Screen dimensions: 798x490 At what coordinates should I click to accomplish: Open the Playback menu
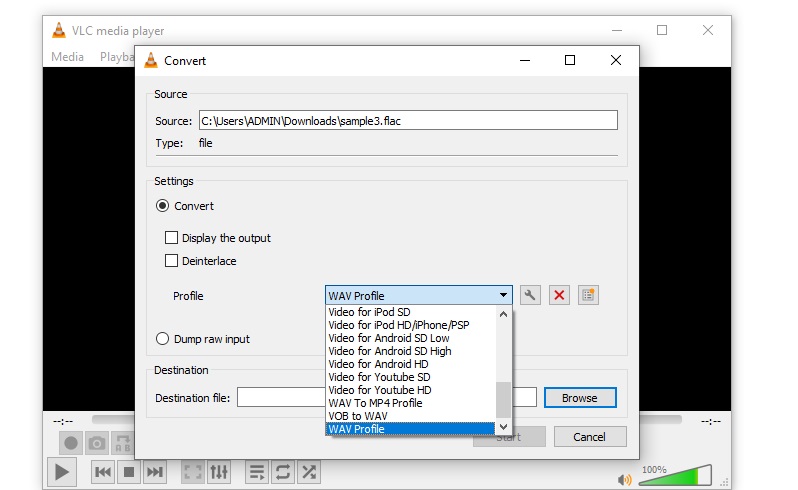tap(117, 56)
